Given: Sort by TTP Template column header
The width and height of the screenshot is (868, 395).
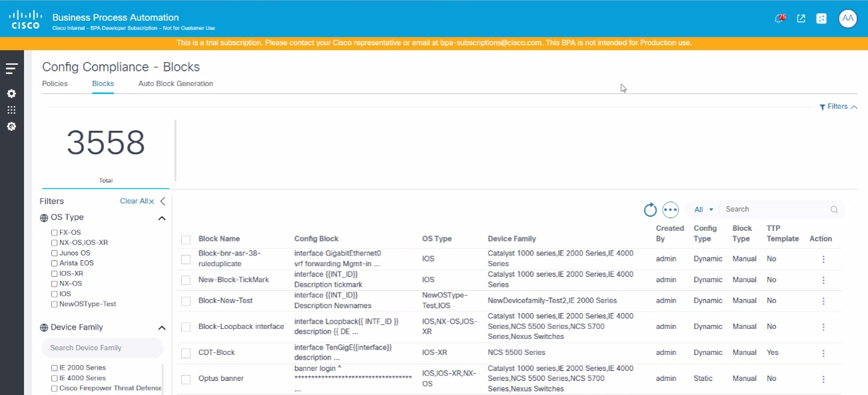Looking at the screenshot, I should point(783,234).
